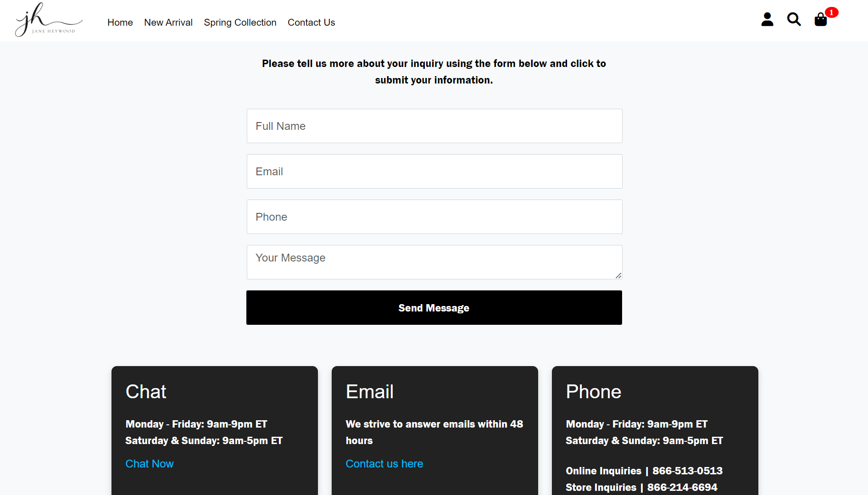This screenshot has height=495, width=868.
Task: Click the red cart count badge
Action: click(831, 12)
